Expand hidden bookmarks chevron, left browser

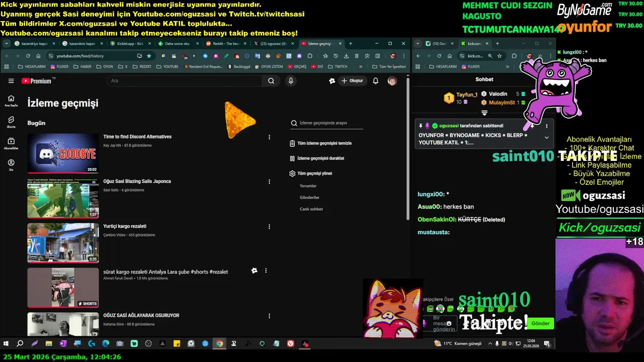(360, 66)
